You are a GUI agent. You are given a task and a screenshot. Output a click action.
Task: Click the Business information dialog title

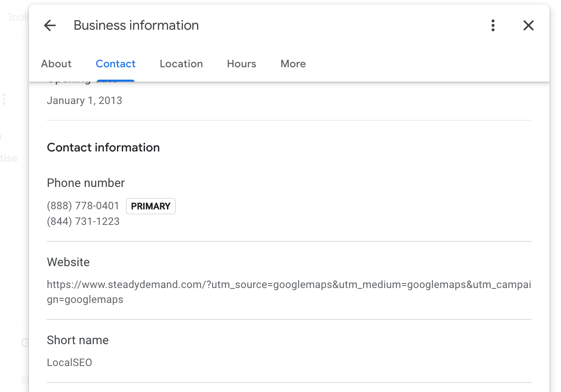(x=136, y=26)
